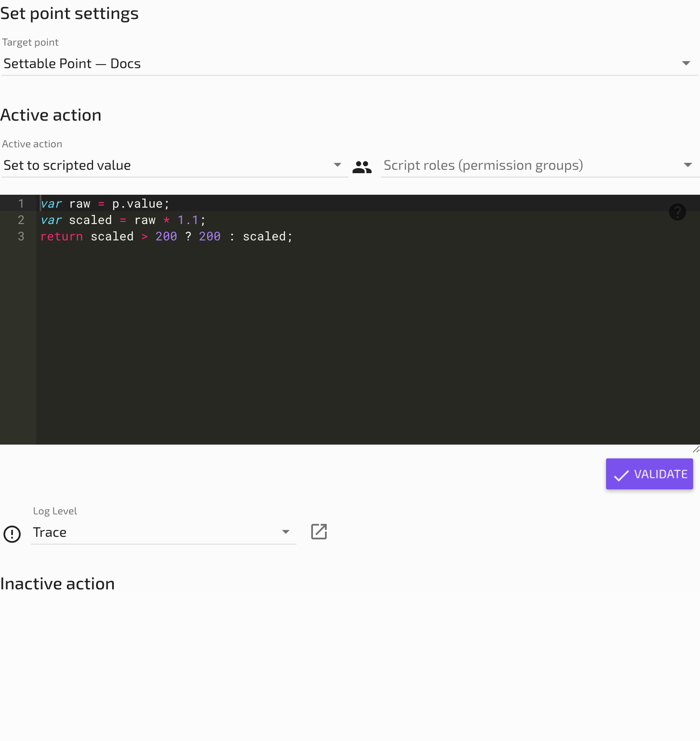Click the warning icon beside Log Level
Image resolution: width=700 pixels, height=741 pixels.
pos(12,534)
